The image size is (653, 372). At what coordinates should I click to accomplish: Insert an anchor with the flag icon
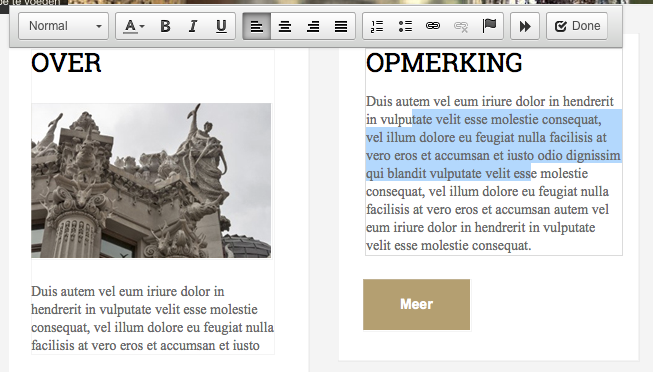pyautogui.click(x=489, y=26)
